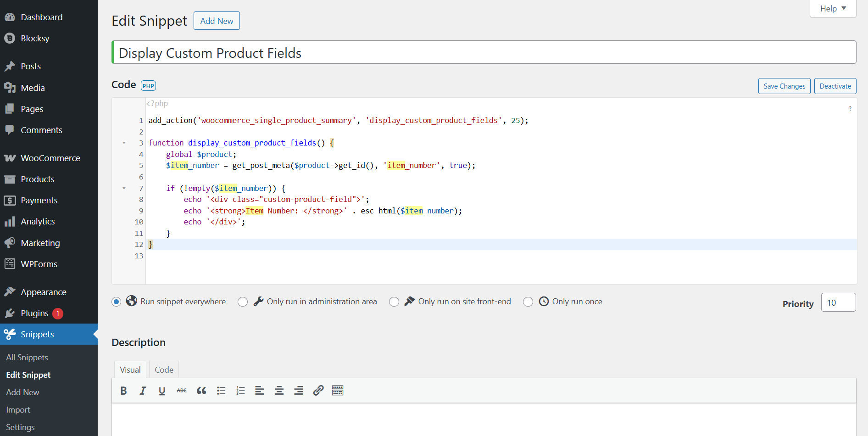Open Snippets Settings submenu item
This screenshot has height=436, width=868.
point(20,427)
